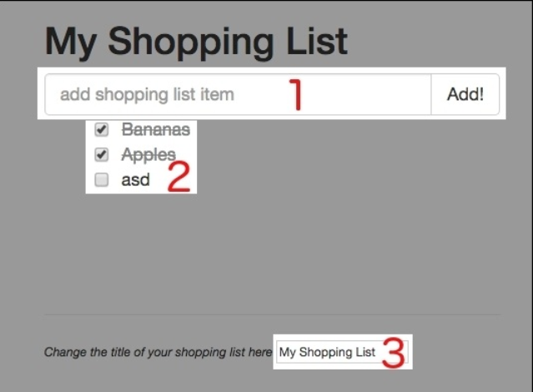Click the horizontal divider line above the caption
Image resolution: width=533 pixels, height=392 pixels.
271,315
